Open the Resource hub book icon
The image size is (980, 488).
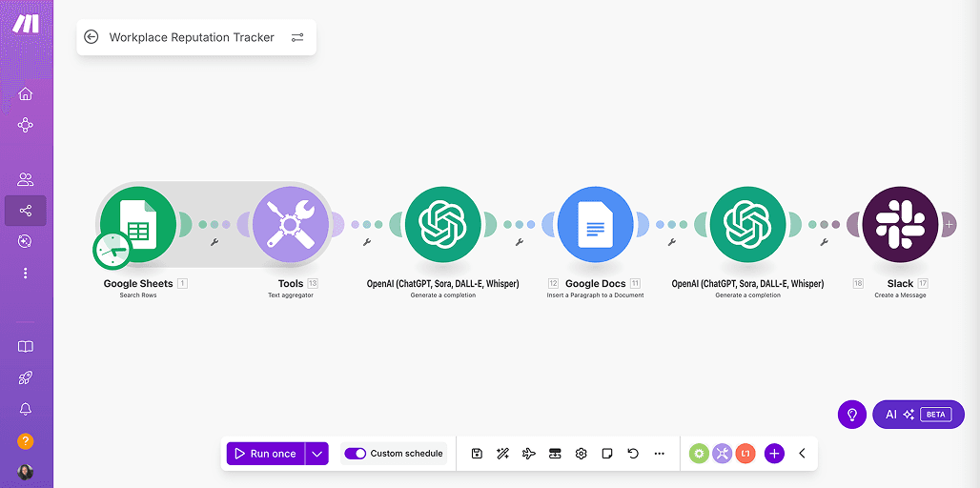pos(25,347)
